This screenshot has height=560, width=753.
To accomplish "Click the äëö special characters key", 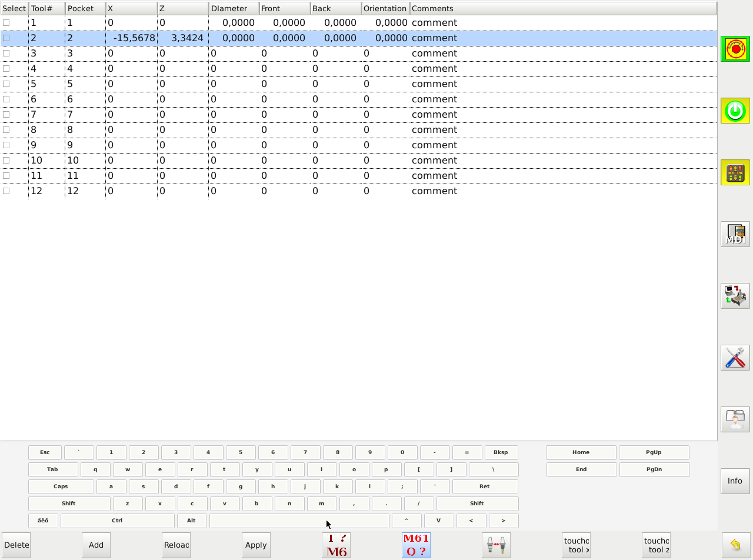I will point(43,521).
